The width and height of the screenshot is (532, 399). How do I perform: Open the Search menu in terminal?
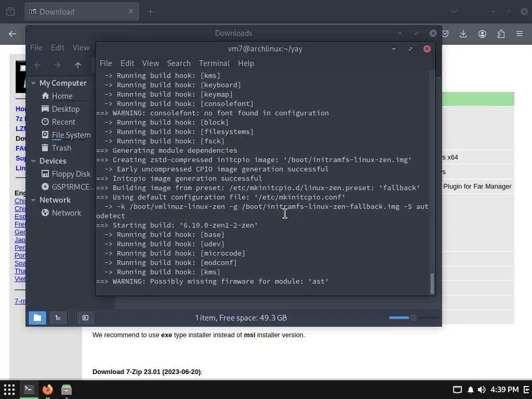click(x=179, y=63)
